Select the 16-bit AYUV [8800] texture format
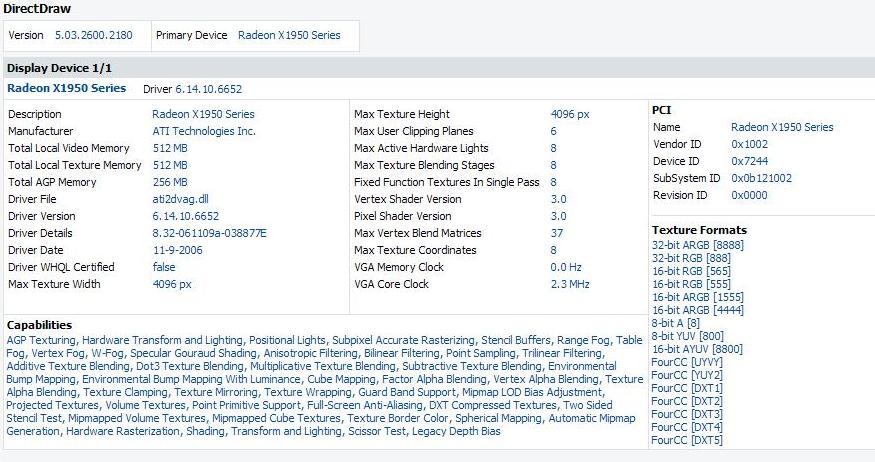This screenshot has height=462, width=875. tap(698, 349)
